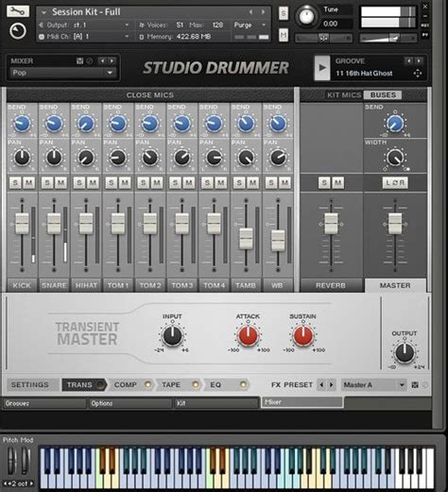This screenshot has height=492, width=448.
Task: Solo the TAMB channel
Action: click(x=239, y=182)
